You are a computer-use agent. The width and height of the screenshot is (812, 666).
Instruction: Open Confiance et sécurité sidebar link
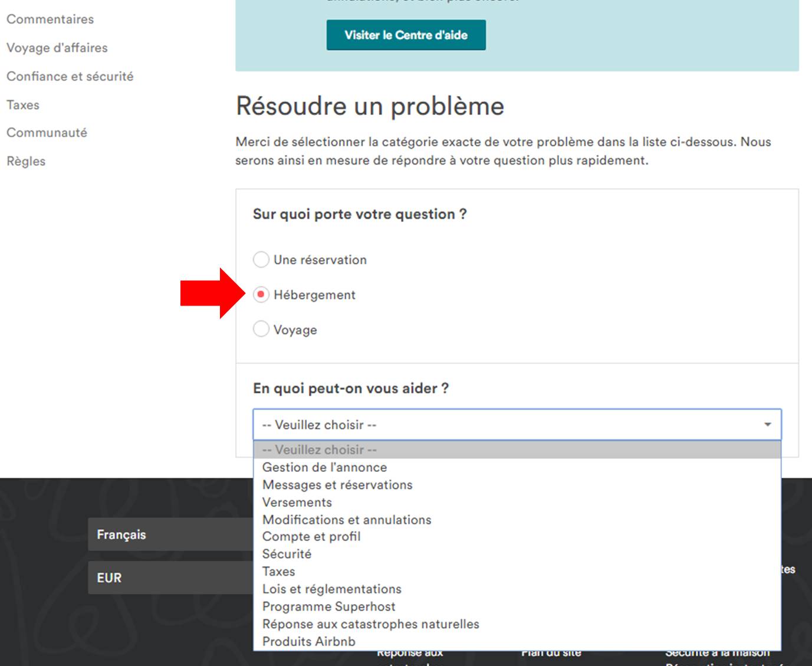pyautogui.click(x=70, y=76)
